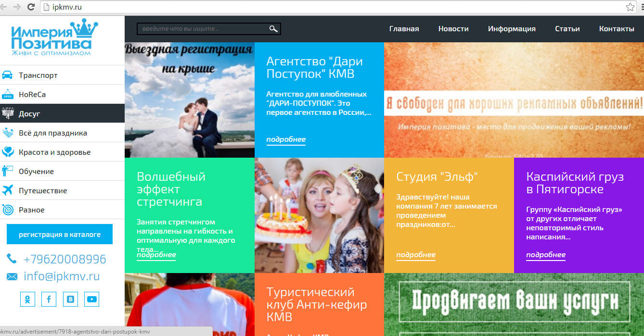Select HoReCa category in sidebar
The height and width of the screenshot is (336, 644).
62,94
